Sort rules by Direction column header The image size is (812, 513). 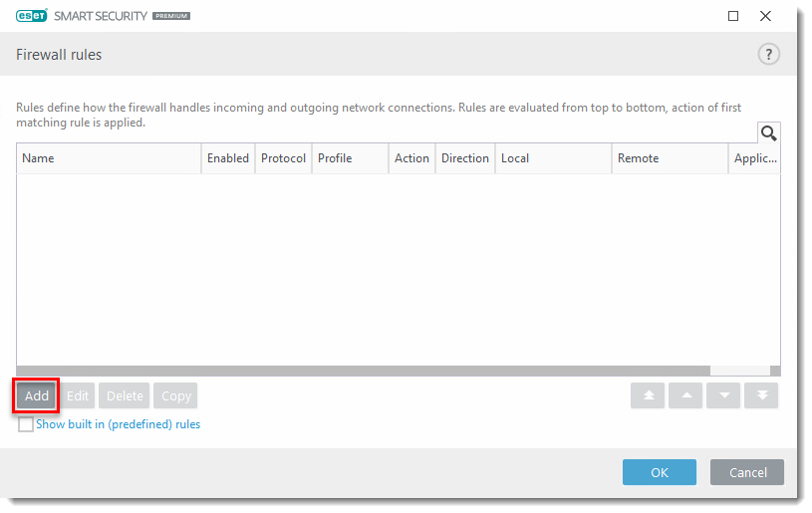click(x=464, y=158)
